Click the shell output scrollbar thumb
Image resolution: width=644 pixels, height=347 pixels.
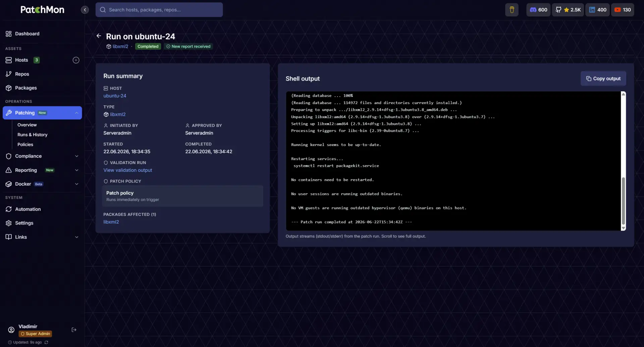click(623, 201)
